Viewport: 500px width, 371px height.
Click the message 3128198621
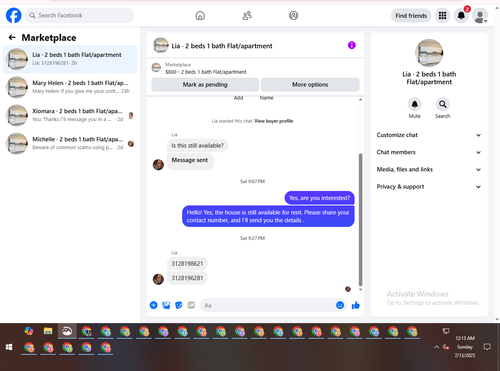tap(187, 264)
